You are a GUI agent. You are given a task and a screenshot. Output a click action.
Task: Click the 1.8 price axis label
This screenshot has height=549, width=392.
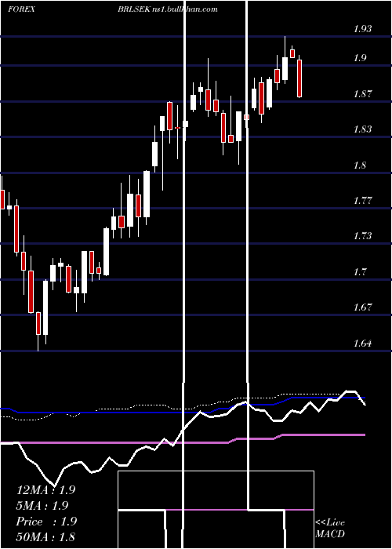point(360,165)
